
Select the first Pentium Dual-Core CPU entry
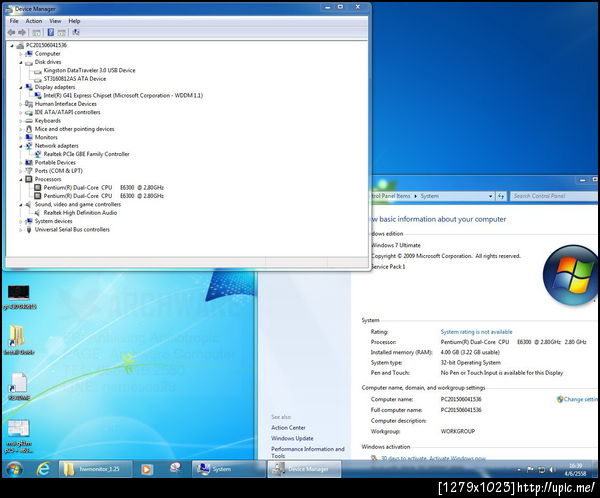(x=103, y=188)
